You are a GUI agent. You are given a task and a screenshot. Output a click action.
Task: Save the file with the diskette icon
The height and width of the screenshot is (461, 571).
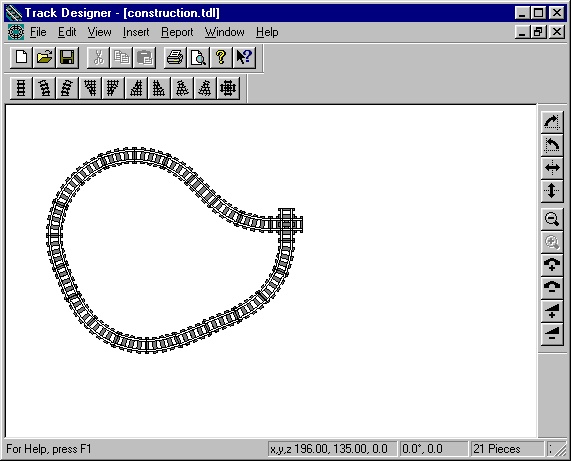pyautogui.click(x=67, y=58)
